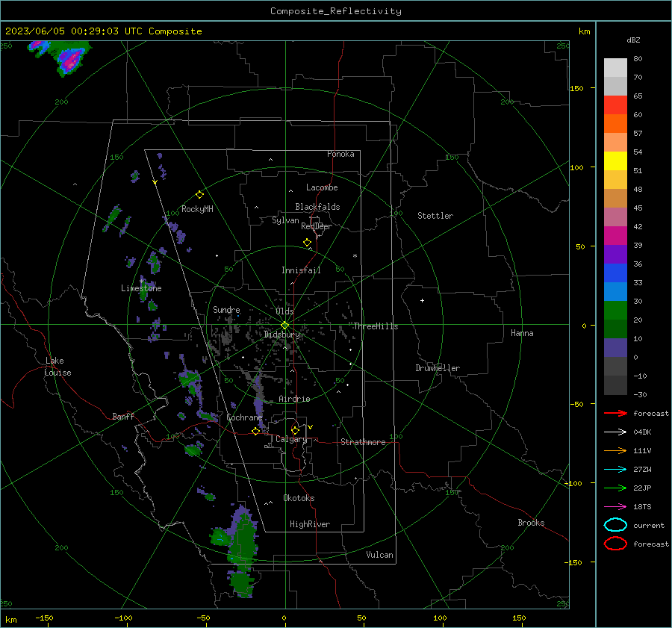This screenshot has width=672, height=628.
Task: Click the RockyMH label
Action: click(197, 209)
